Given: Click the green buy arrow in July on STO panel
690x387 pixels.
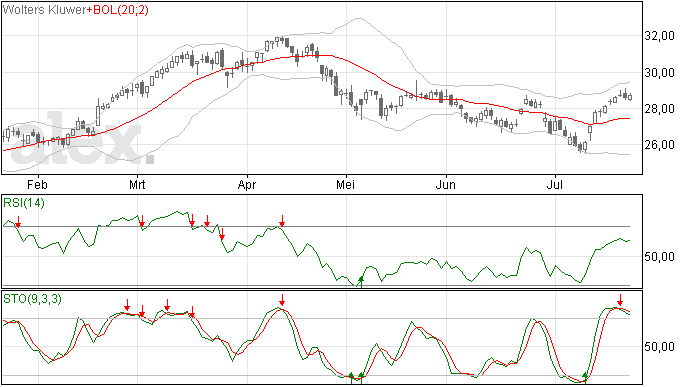Looking at the screenshot, I should [x=585, y=377].
